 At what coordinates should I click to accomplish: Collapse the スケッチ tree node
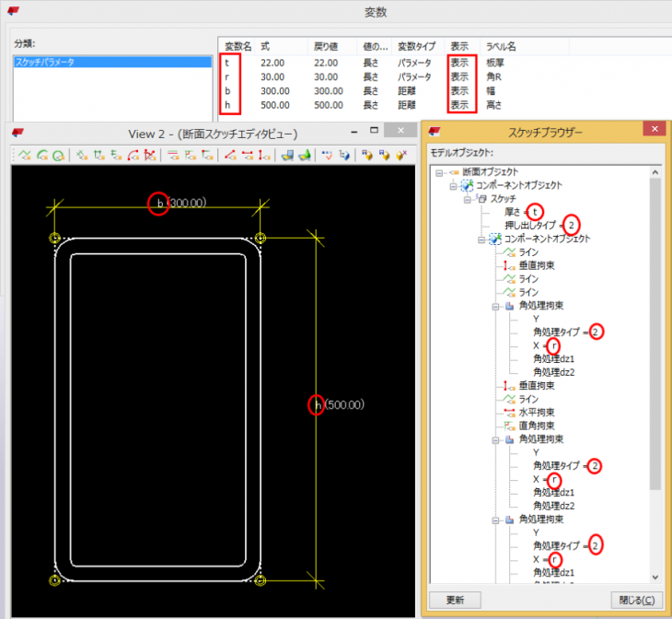(469, 199)
